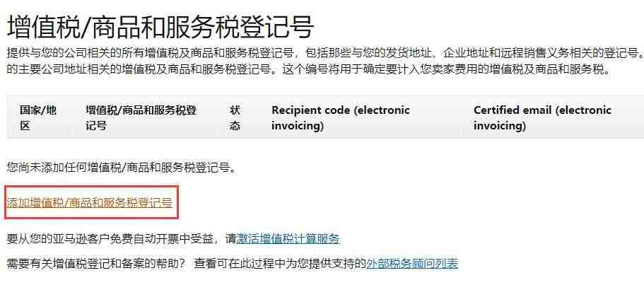Click the text 查看可在此过程中为您提供支持的
Viewport: 644px width, 297px height.
(280, 263)
